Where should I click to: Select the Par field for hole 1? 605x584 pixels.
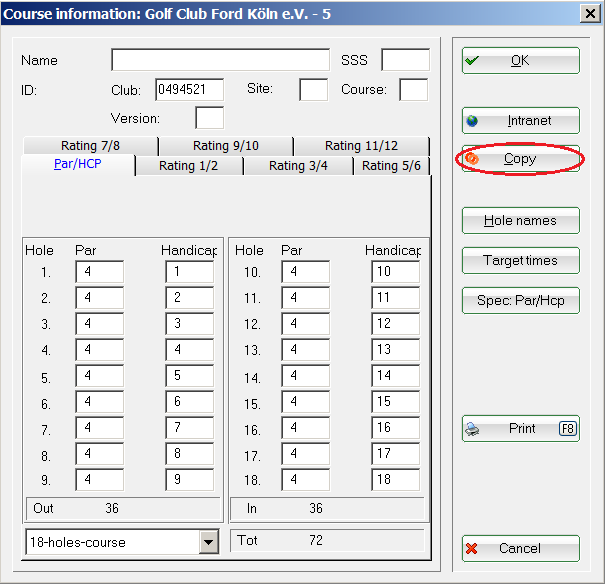pyautogui.click(x=100, y=272)
